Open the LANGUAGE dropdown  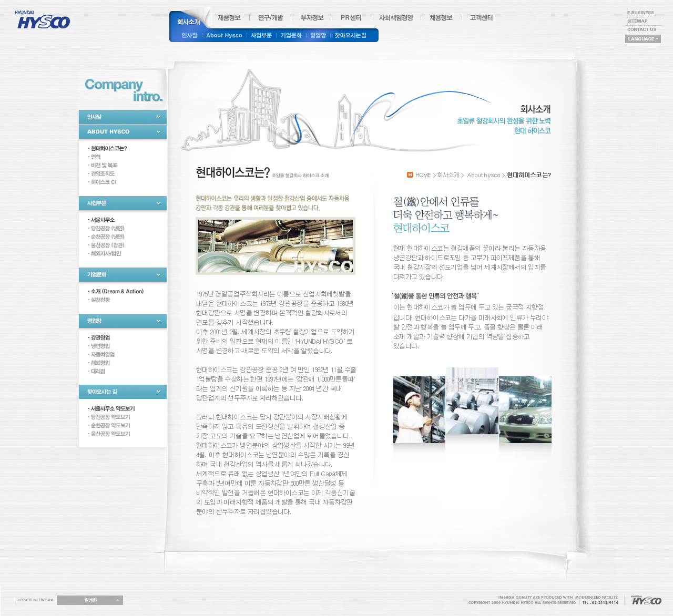[643, 39]
